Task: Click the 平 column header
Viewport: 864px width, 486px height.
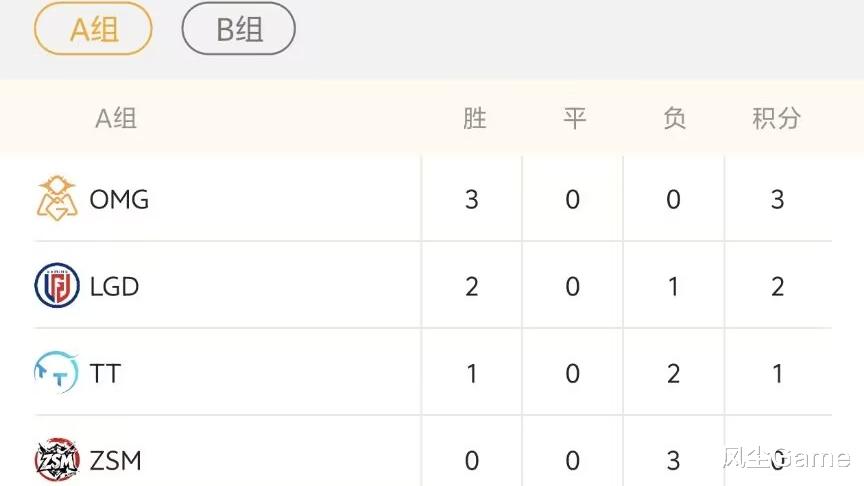Action: point(574,118)
